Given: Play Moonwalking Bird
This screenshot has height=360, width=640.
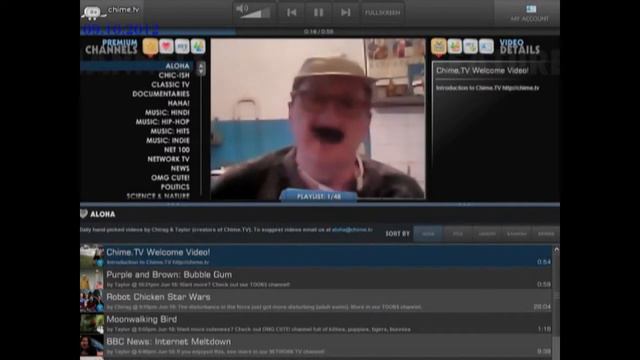Looking at the screenshot, I should coord(316,323).
